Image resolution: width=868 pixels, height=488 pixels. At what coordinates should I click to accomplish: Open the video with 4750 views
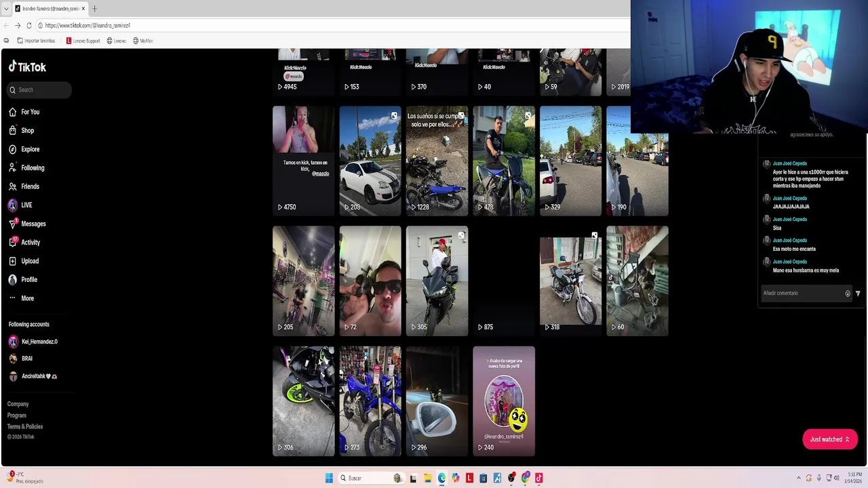pyautogui.click(x=303, y=161)
